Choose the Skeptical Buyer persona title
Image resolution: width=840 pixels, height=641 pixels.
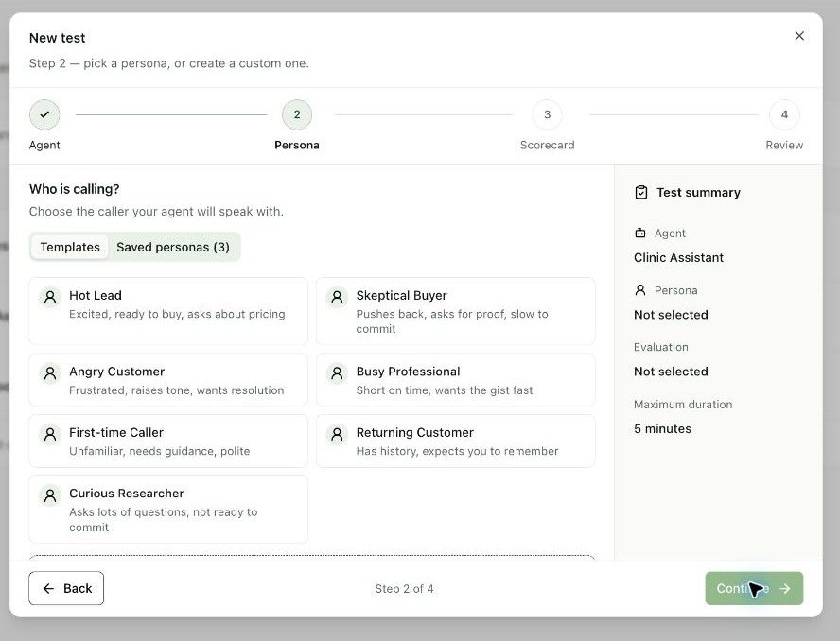point(401,296)
